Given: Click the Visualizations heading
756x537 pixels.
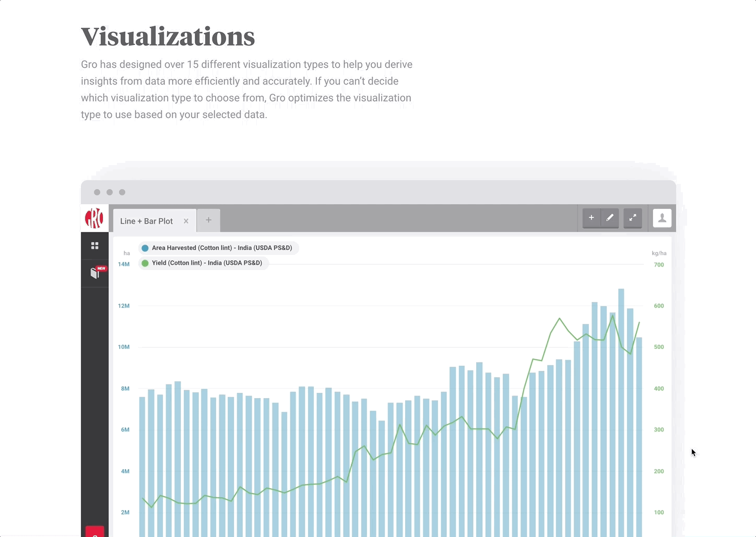Looking at the screenshot, I should coord(168,37).
